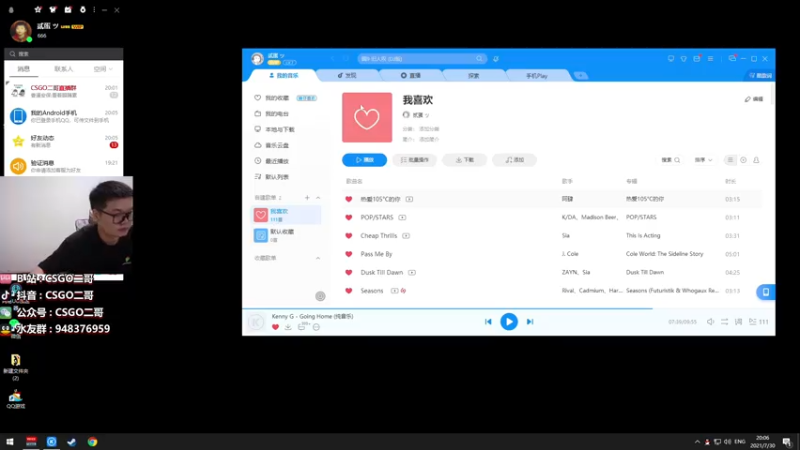Screen dimensions: 800x450
Task: Toggle the heart on Seasons
Action: [349, 291]
